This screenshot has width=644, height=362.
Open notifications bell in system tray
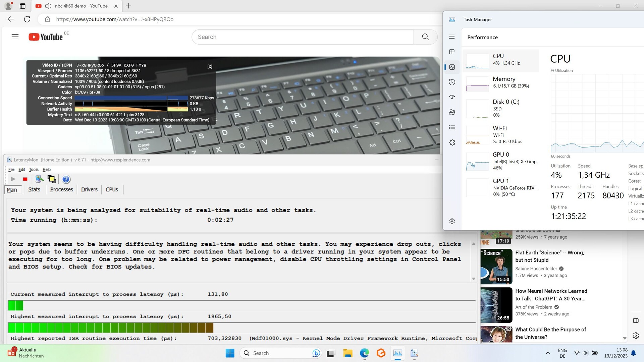pyautogui.click(x=634, y=353)
